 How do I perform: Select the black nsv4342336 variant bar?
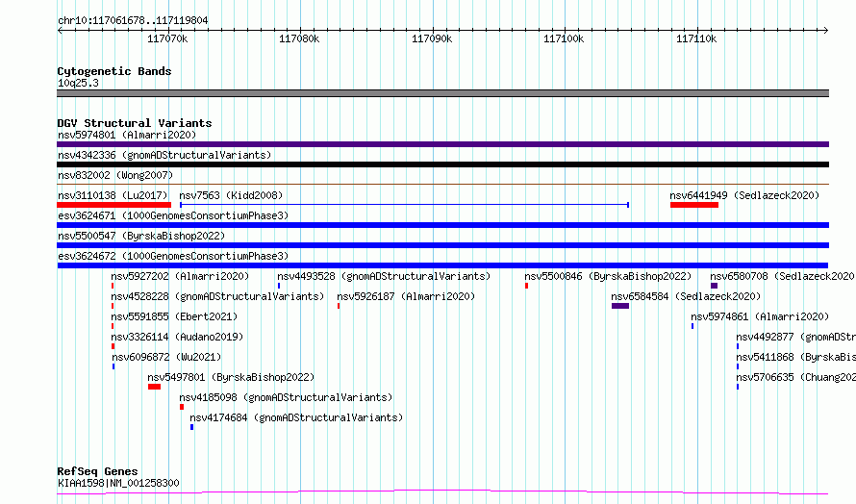click(x=442, y=164)
